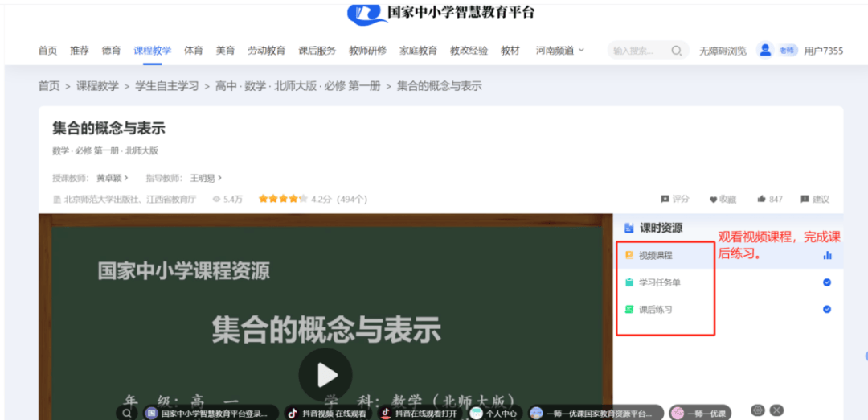This screenshot has width=868, height=420.
Task: Click 学生自主学习 in the breadcrumb
Action: click(x=167, y=86)
